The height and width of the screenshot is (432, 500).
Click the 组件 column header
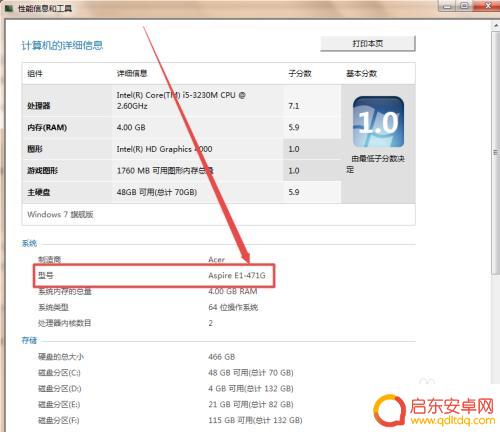(x=35, y=74)
